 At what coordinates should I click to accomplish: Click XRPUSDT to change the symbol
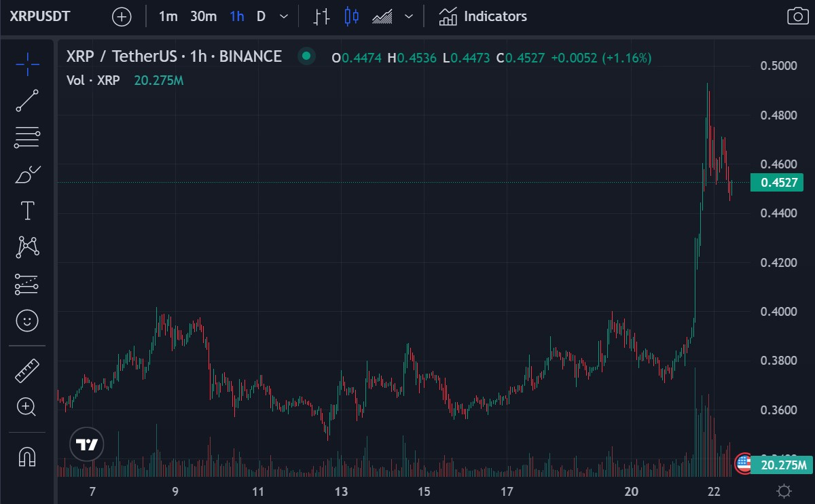point(39,16)
